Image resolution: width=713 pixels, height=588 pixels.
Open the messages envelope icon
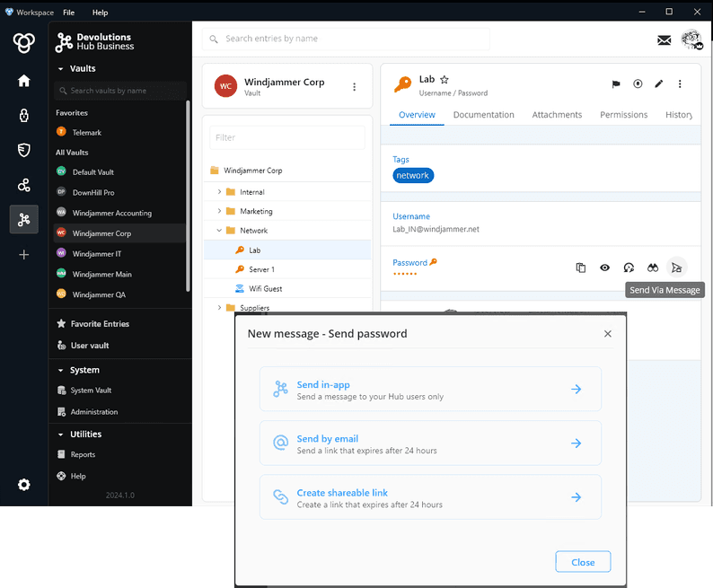click(x=664, y=39)
